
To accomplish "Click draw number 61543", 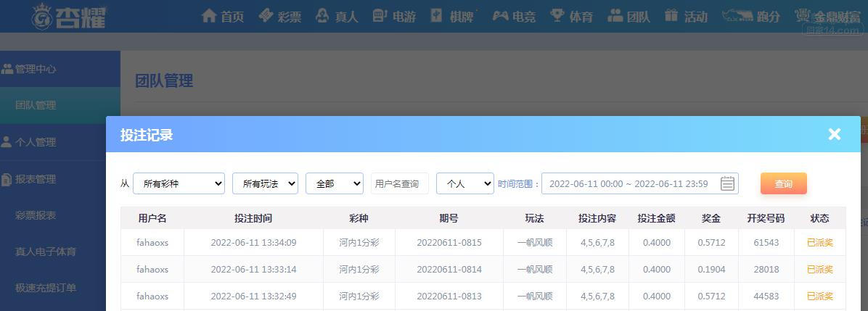I will (x=766, y=242).
